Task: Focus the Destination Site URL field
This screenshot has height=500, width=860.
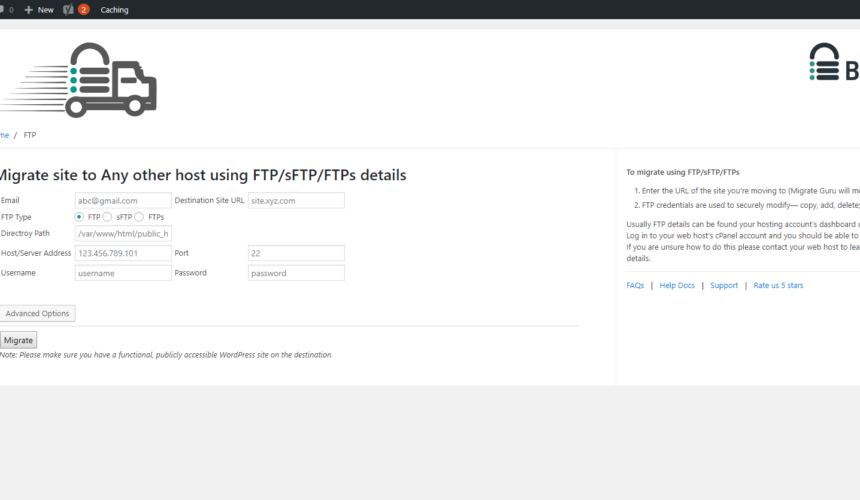Action: 296,201
